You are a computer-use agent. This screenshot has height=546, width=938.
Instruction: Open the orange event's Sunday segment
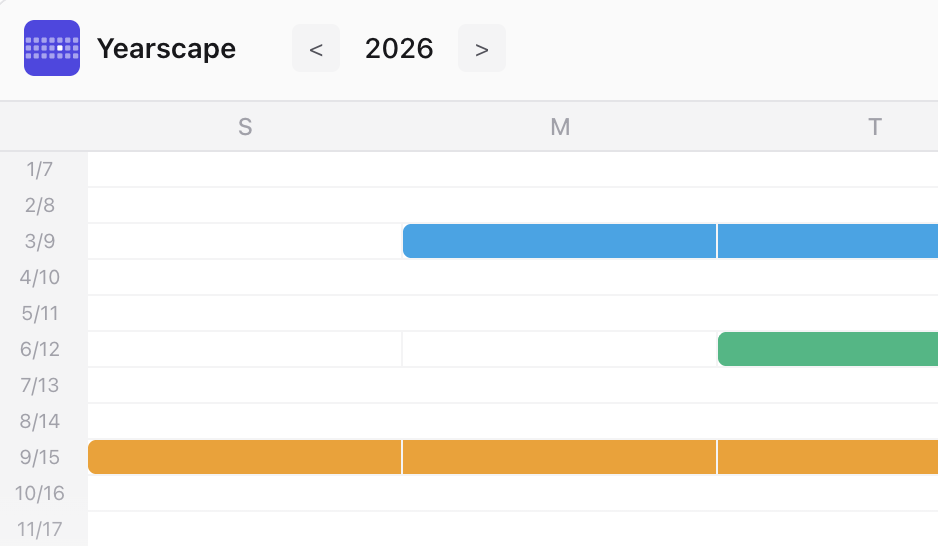click(245, 457)
